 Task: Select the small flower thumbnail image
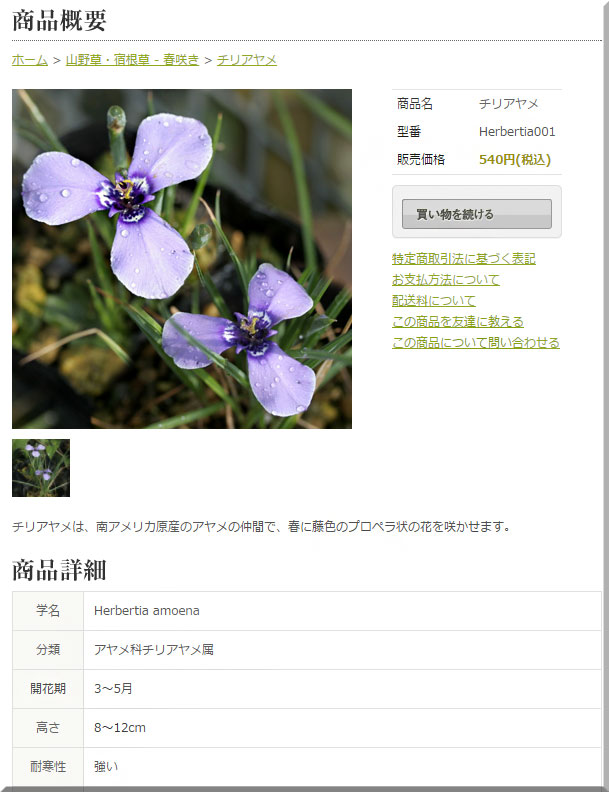pos(41,468)
